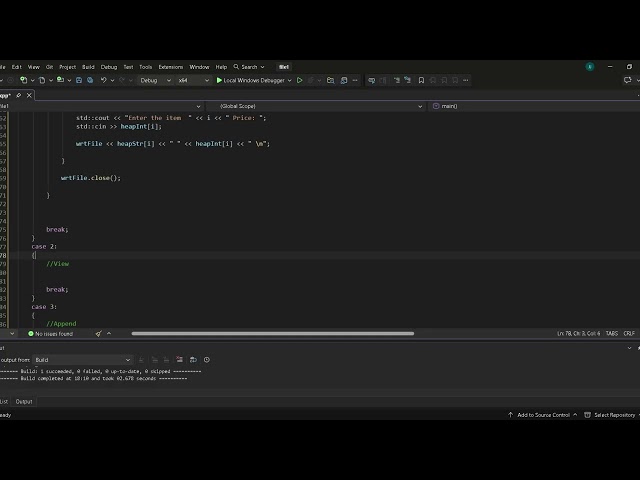Expand the code cleanup profile caret
This screenshot has width=640, height=480.
click(x=109, y=334)
